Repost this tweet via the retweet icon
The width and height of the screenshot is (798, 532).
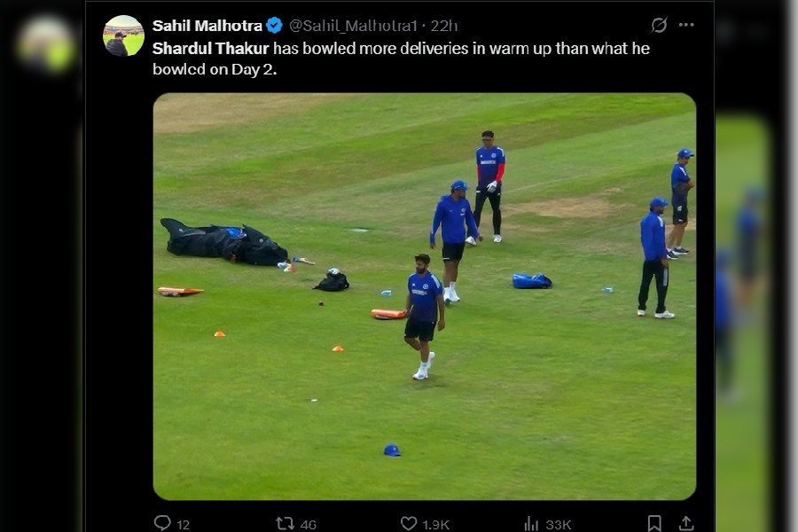285,523
